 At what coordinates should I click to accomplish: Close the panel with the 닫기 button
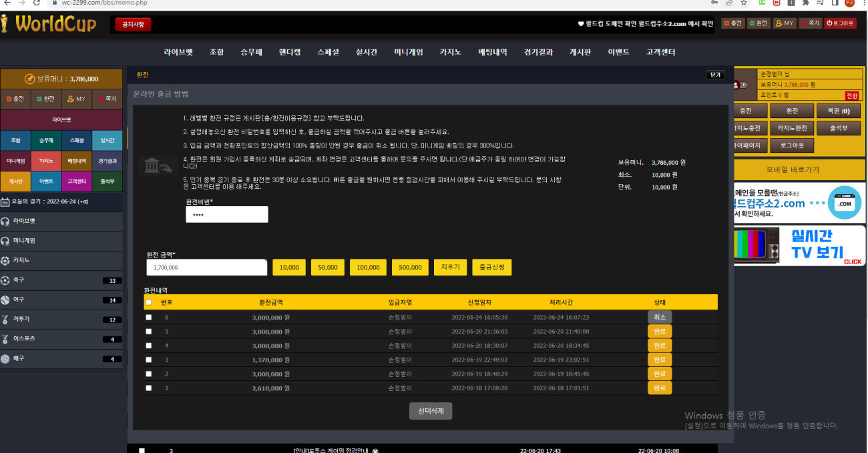(715, 75)
